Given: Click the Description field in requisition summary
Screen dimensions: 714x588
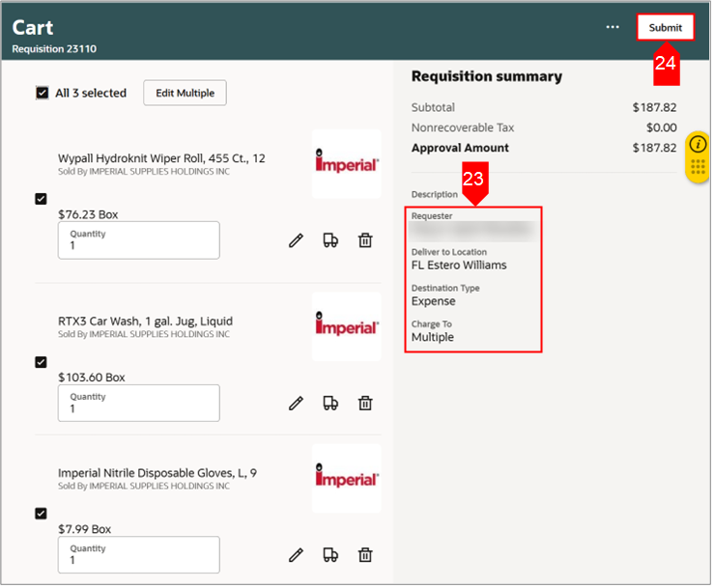Looking at the screenshot, I should 436,195.
